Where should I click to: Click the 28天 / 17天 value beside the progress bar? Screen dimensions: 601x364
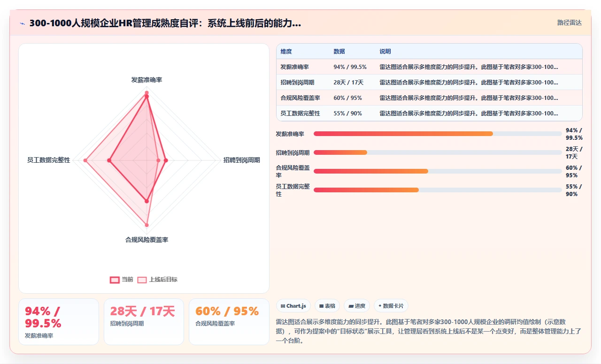click(x=574, y=152)
